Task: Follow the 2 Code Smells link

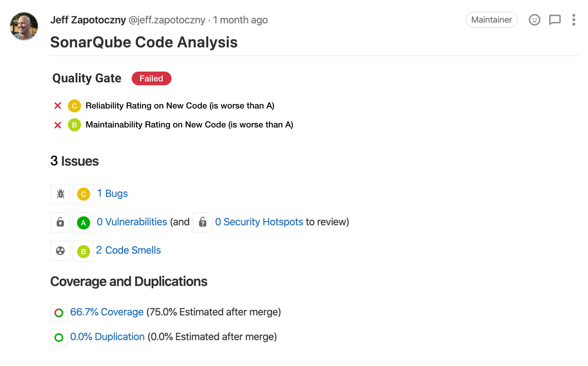Action: point(128,250)
